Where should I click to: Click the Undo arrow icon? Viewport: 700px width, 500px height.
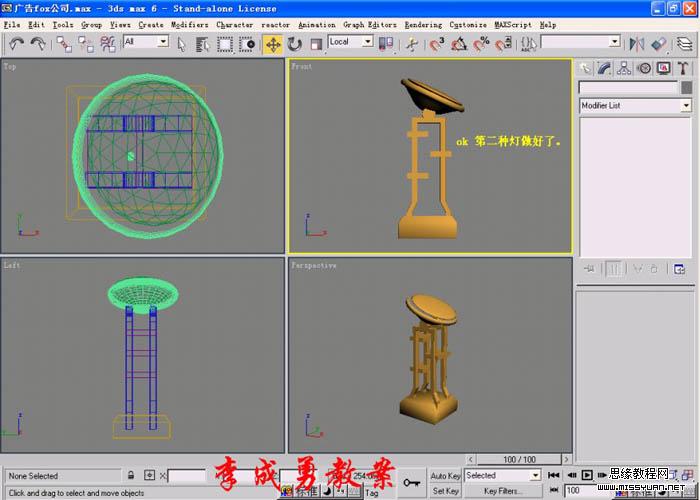pos(17,44)
